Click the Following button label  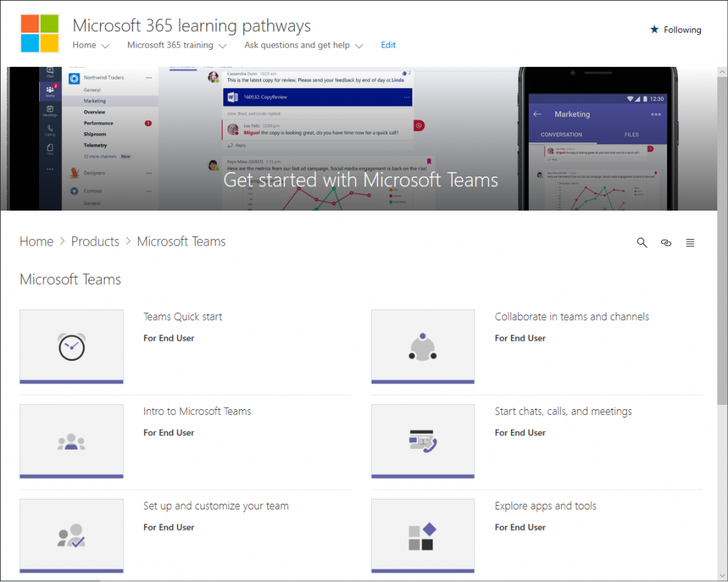point(682,30)
